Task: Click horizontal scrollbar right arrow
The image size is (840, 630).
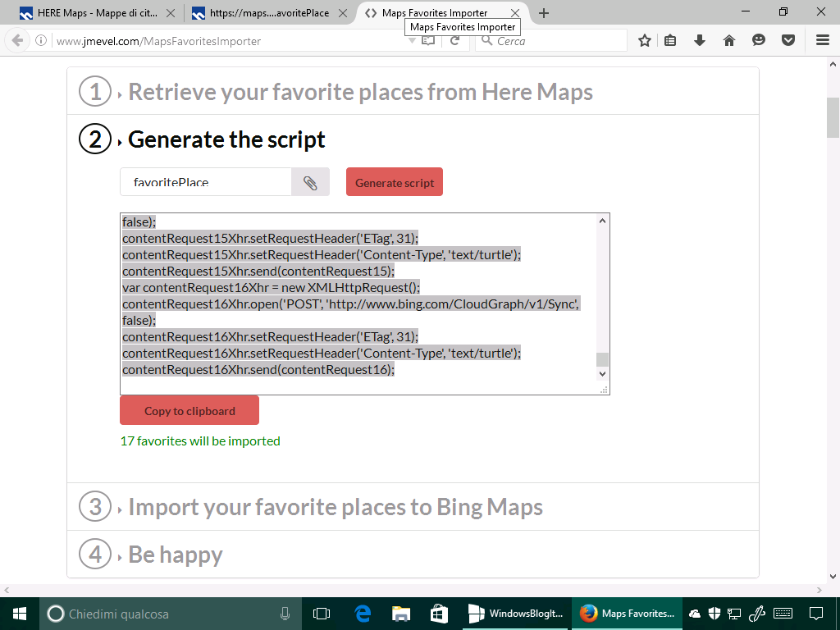Action: pos(819,591)
